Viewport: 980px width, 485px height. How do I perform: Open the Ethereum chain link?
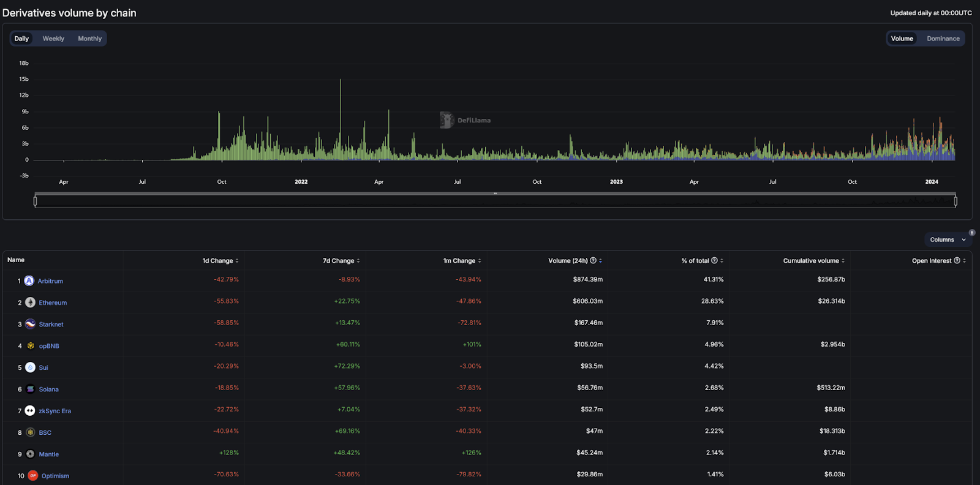click(x=53, y=303)
